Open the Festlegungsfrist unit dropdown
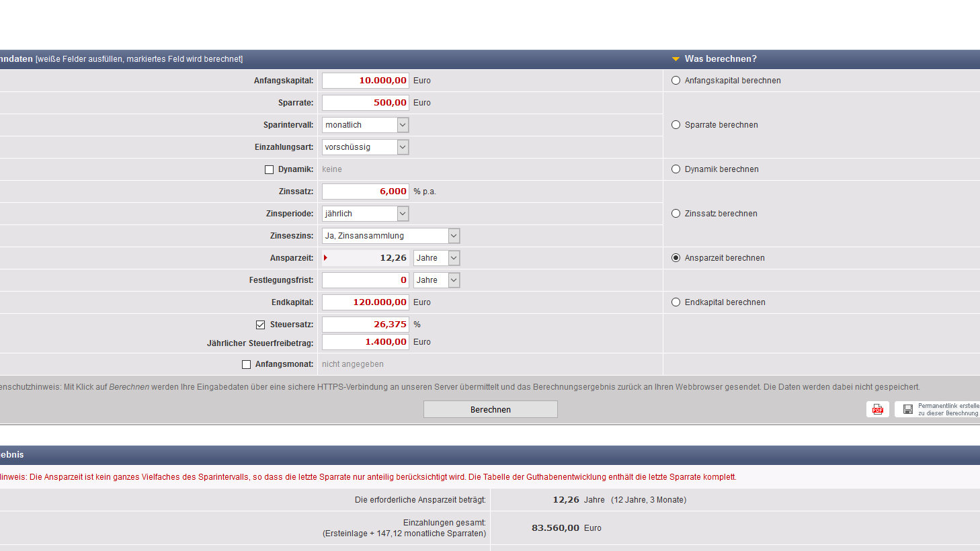This screenshot has height=551, width=980. (436, 280)
